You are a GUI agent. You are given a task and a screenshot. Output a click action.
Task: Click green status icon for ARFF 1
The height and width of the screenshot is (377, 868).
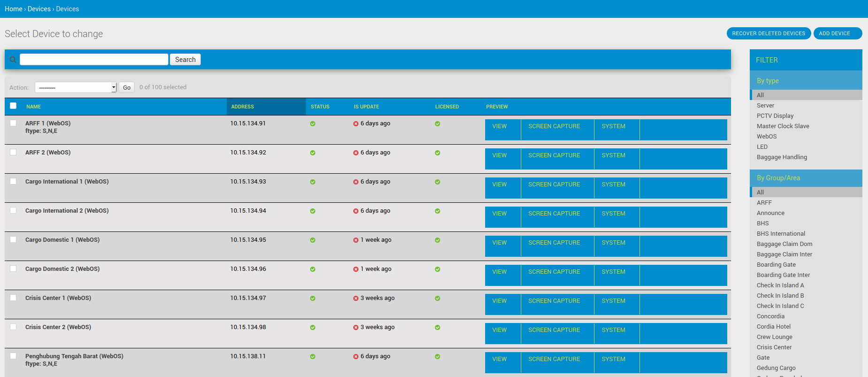coord(312,124)
